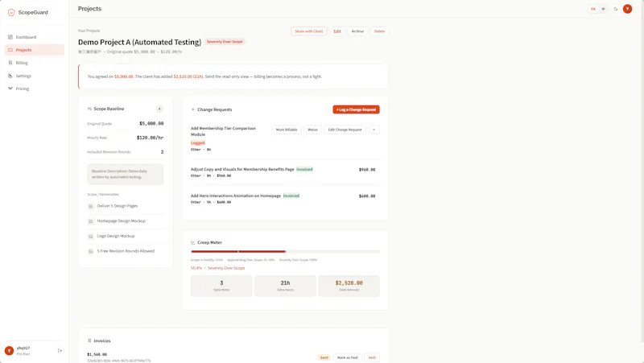Click the Creep Meter chart icon

193,243
